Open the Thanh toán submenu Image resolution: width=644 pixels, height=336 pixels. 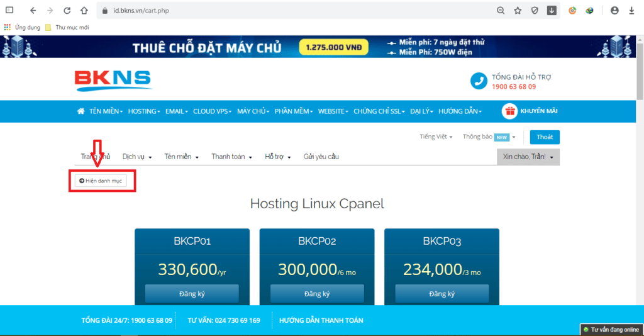point(231,157)
